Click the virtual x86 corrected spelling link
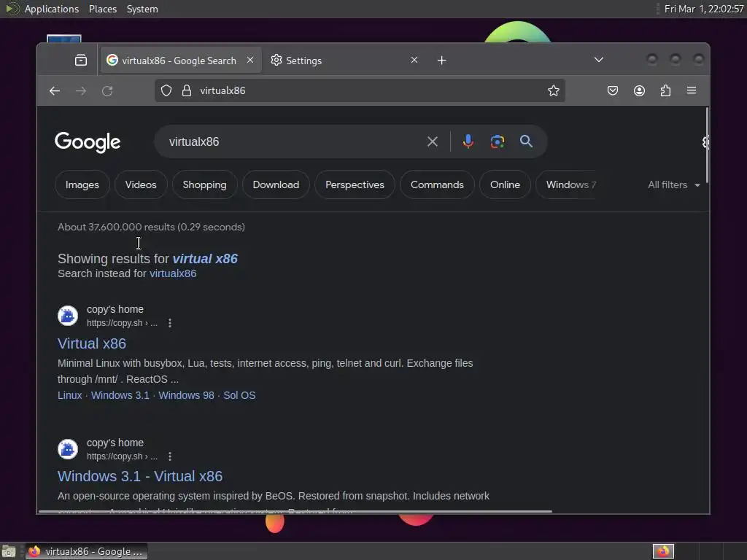Screen dimensions: 747x560 [205, 259]
